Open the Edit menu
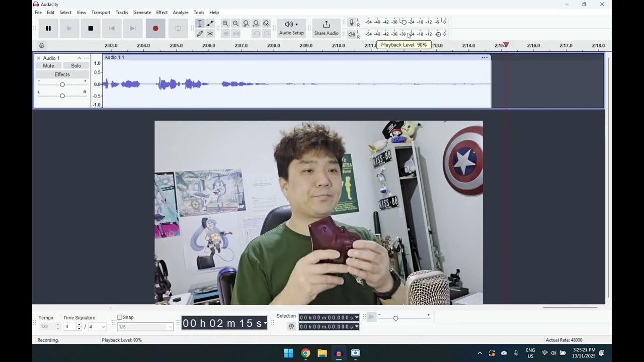Viewport: 644px width, 362px height. tap(51, 13)
